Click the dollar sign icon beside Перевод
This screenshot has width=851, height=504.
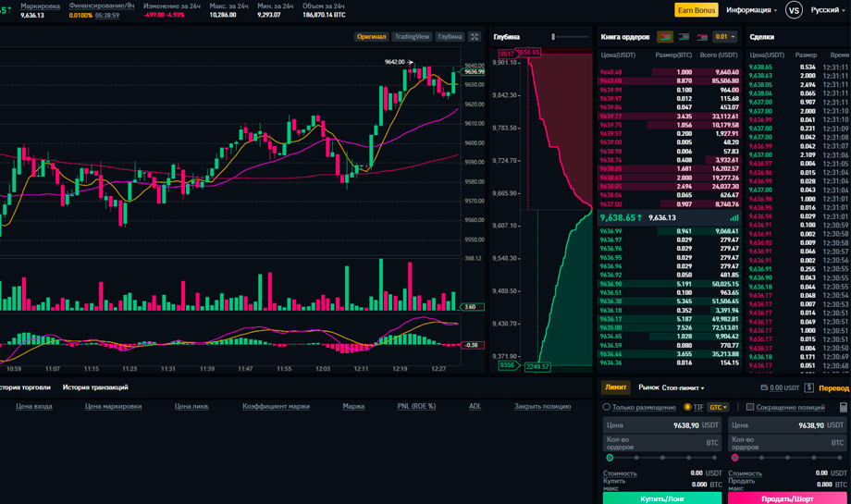[809, 388]
